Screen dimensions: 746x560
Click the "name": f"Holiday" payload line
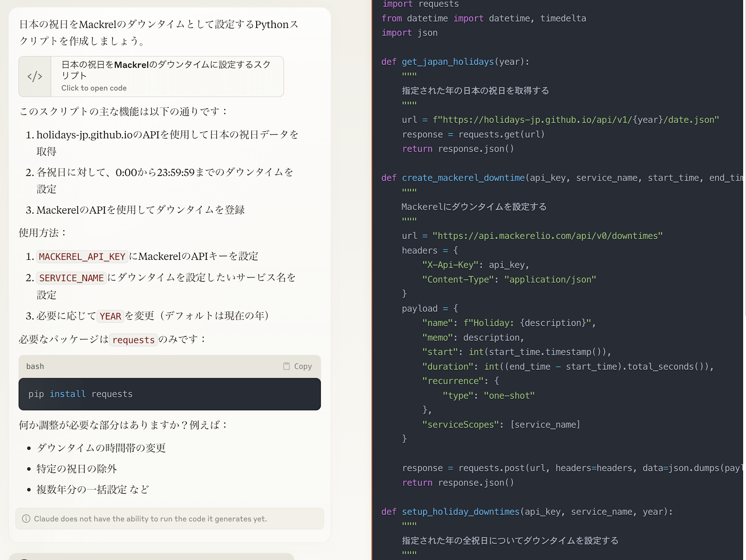[x=509, y=323]
